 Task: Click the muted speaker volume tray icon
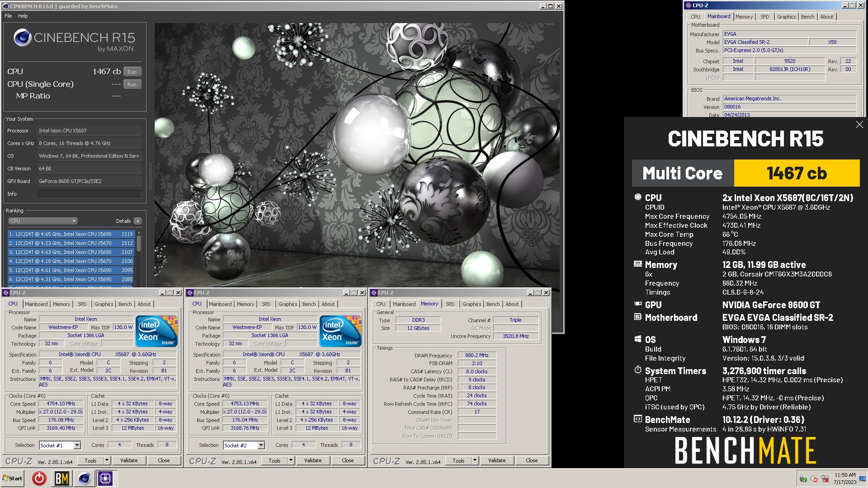tap(814, 479)
